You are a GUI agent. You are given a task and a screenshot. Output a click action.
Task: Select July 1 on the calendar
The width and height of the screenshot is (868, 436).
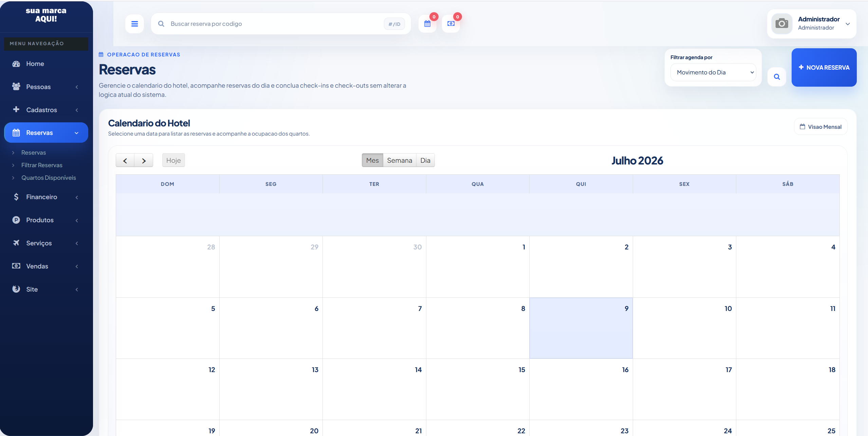tap(478, 267)
